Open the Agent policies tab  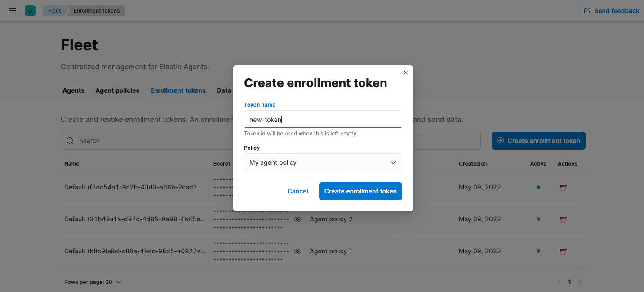[x=117, y=90]
